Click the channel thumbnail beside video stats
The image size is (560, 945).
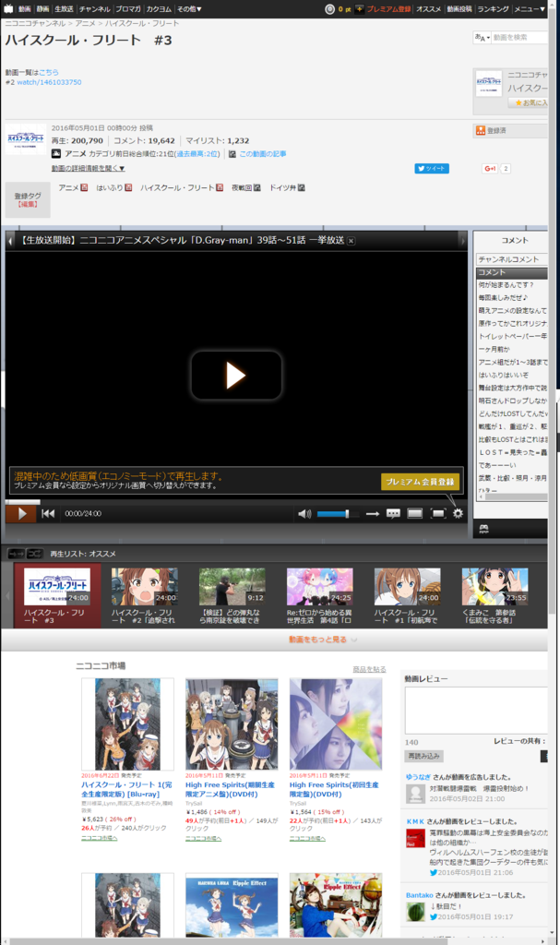[x=25, y=138]
